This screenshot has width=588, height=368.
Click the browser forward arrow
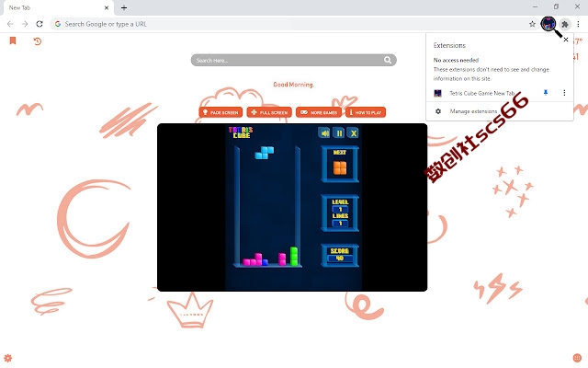tap(25, 24)
